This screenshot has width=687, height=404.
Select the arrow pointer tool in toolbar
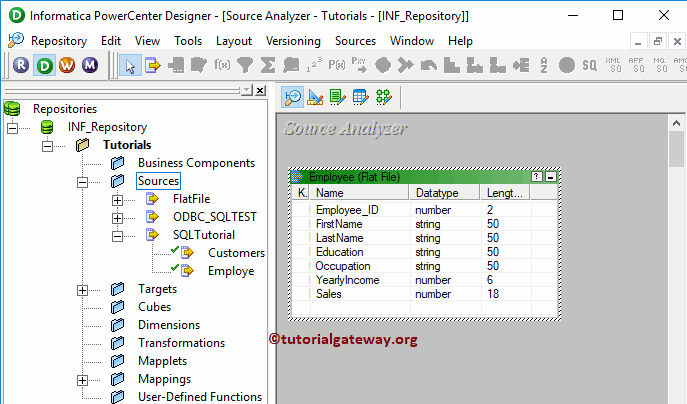(130, 65)
